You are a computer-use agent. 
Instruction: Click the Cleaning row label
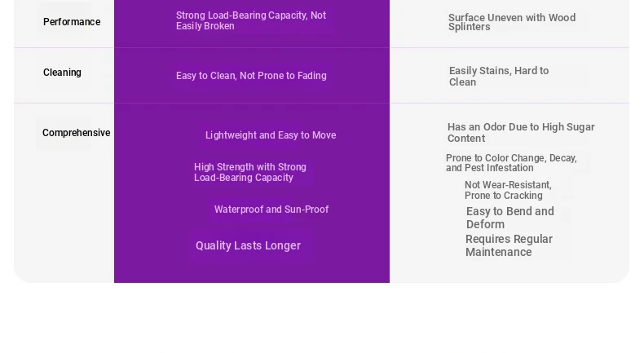tap(62, 73)
